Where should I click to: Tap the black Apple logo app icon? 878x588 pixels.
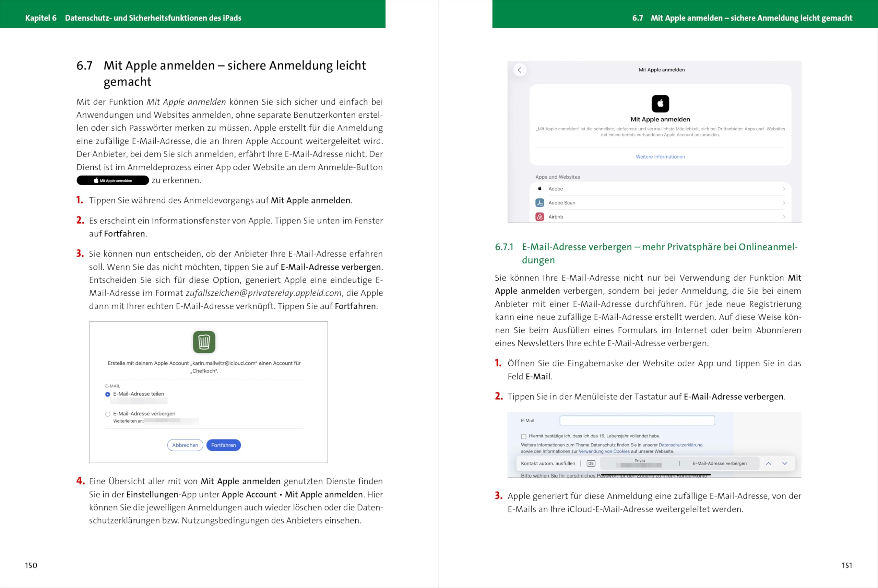[x=660, y=104]
